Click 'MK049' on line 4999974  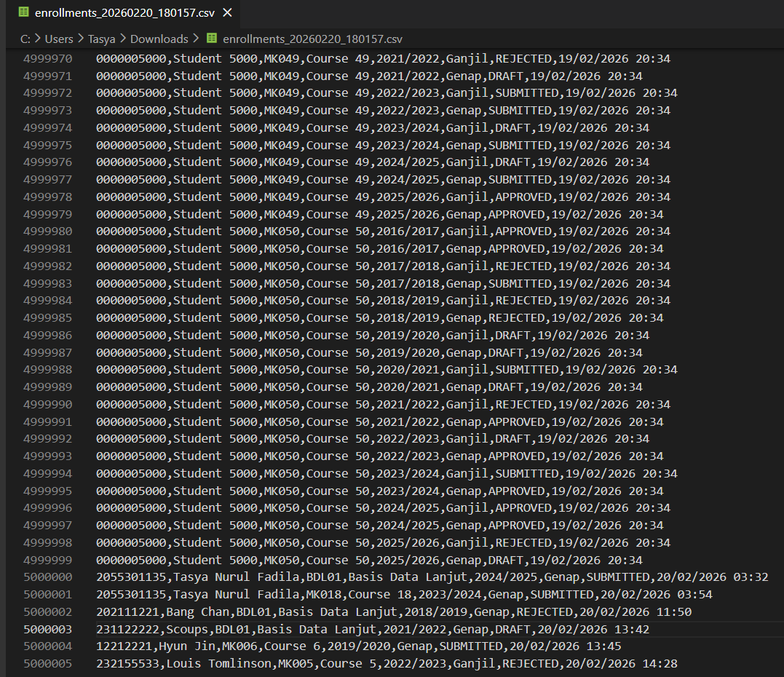pos(282,128)
